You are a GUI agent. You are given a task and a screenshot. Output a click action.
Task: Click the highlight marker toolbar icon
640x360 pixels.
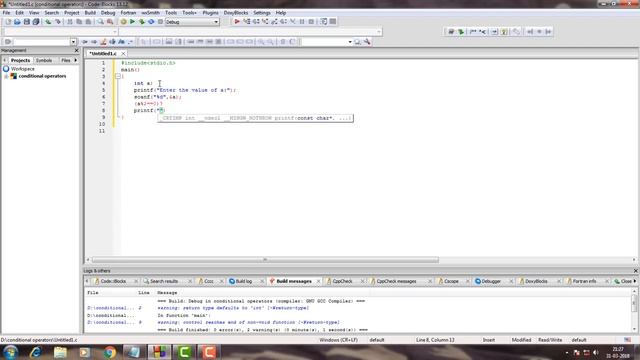coord(103,42)
